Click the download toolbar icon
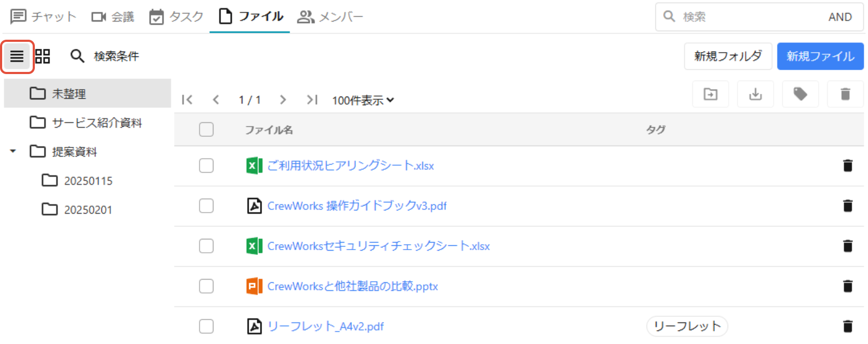868x344 pixels. (x=755, y=94)
